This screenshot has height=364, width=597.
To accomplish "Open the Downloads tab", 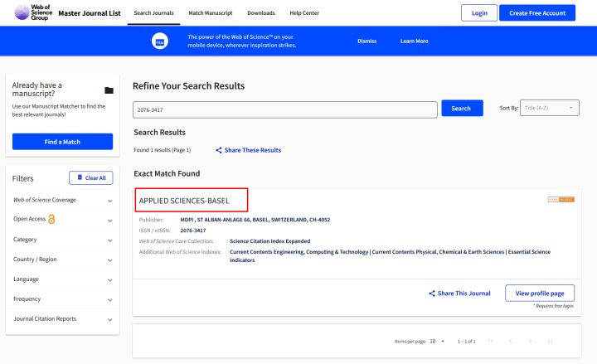I will (261, 13).
